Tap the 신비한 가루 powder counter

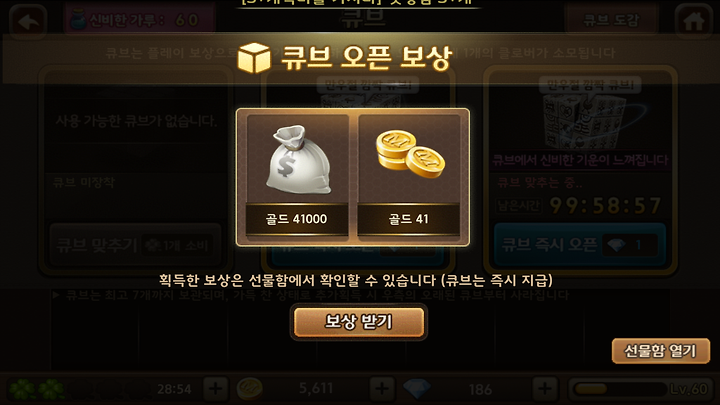pyautogui.click(x=139, y=20)
